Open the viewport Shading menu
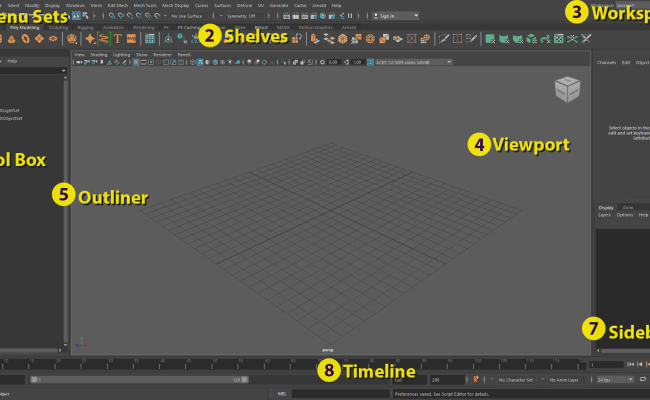The image size is (650, 400). (x=99, y=55)
